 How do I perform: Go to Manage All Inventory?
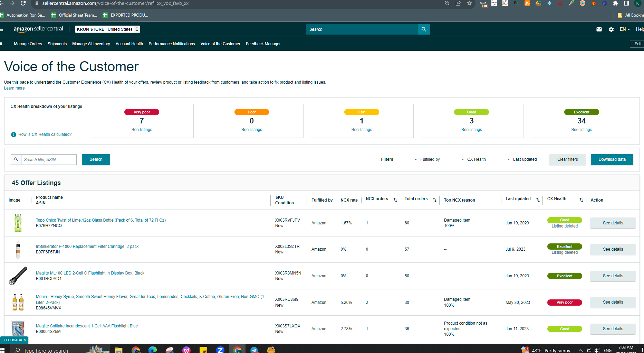[x=91, y=44]
